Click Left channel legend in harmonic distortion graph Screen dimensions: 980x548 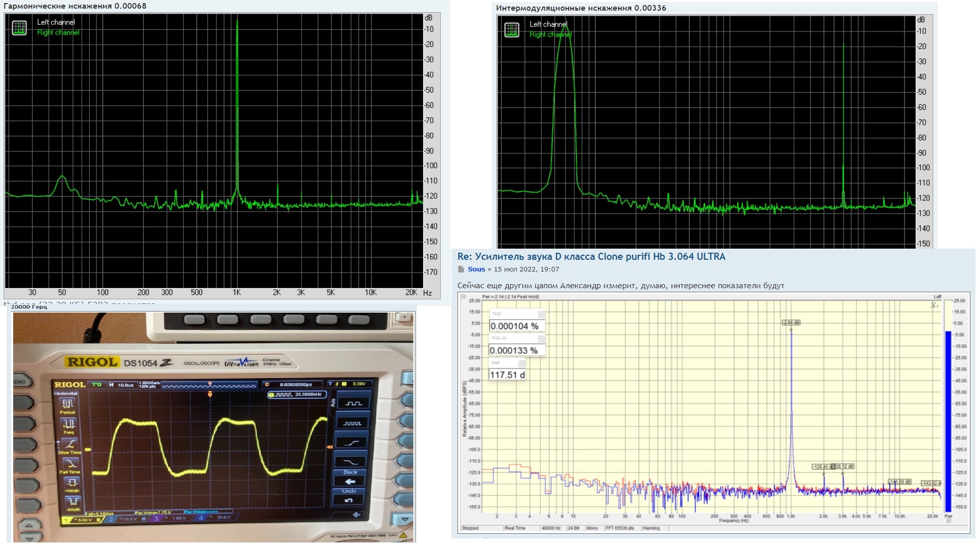56,22
